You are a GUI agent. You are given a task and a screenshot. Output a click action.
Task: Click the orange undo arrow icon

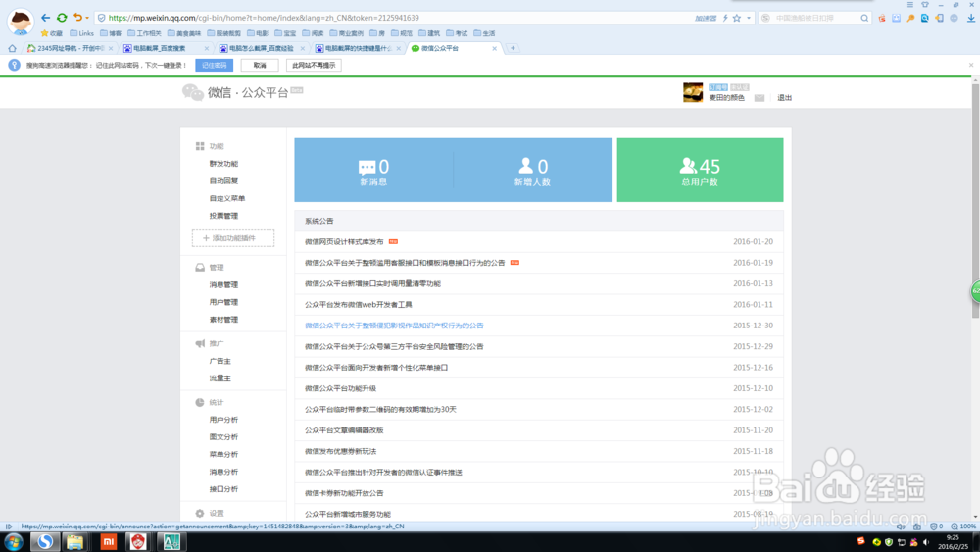[77, 18]
